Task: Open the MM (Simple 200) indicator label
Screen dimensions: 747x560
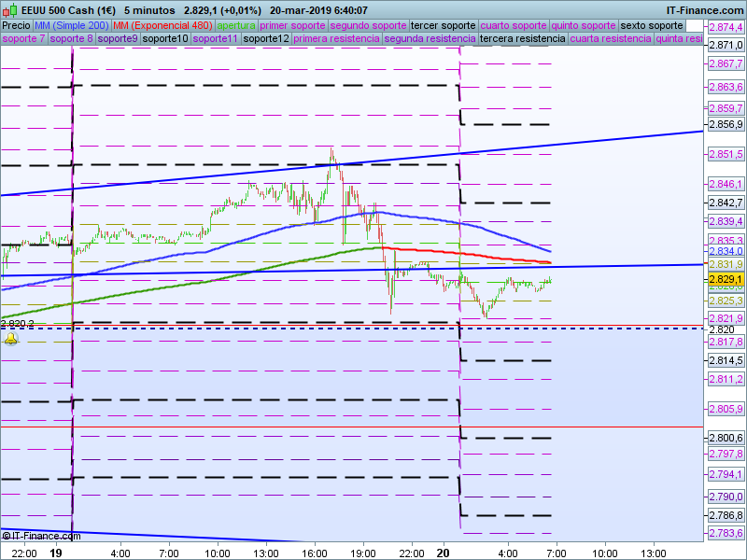Action: (x=72, y=26)
